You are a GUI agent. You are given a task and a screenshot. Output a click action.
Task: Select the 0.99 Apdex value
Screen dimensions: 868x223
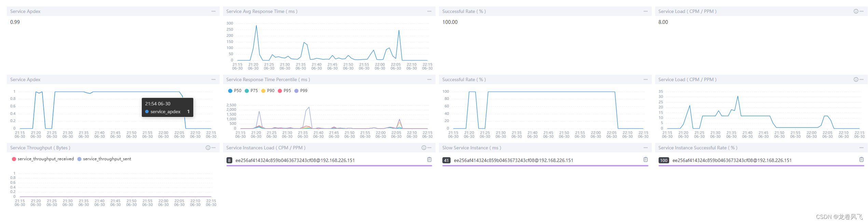pyautogui.click(x=15, y=22)
